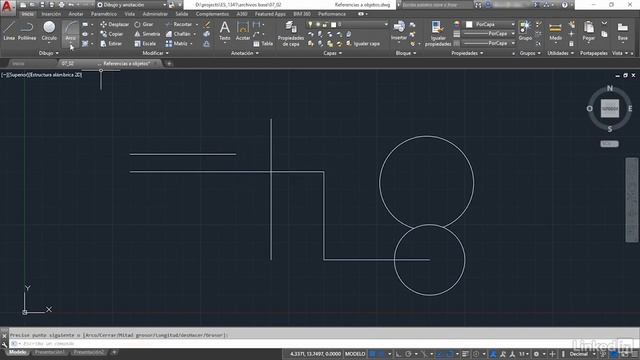The width and height of the screenshot is (640, 360).
Task: Insert a Tabla
Action: click(263, 43)
